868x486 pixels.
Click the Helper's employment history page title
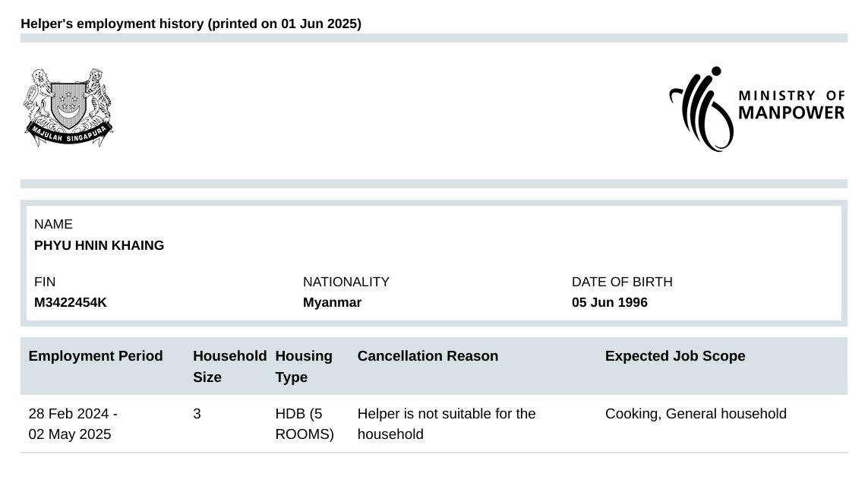(191, 24)
